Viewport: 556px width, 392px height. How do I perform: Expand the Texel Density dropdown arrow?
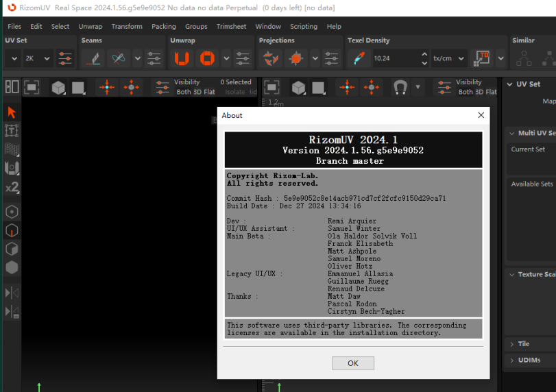[x=500, y=58]
